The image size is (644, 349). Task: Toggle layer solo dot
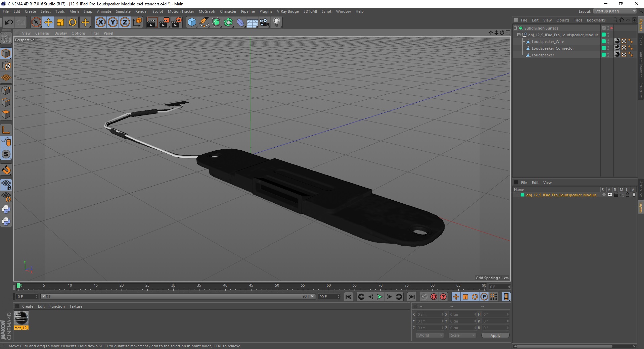[x=604, y=195]
